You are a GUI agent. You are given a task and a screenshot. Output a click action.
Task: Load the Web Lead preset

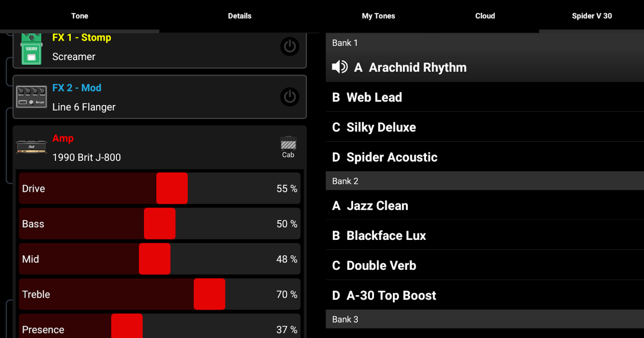pos(374,97)
